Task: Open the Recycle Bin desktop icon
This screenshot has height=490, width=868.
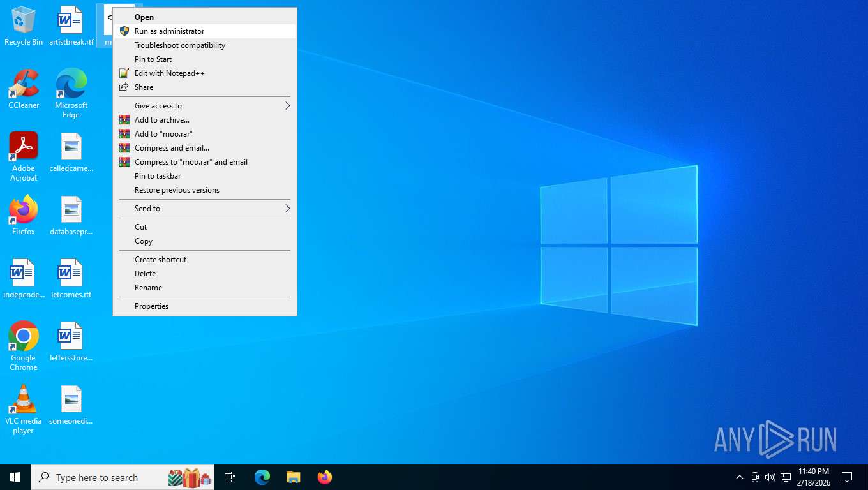Action: pos(24,26)
